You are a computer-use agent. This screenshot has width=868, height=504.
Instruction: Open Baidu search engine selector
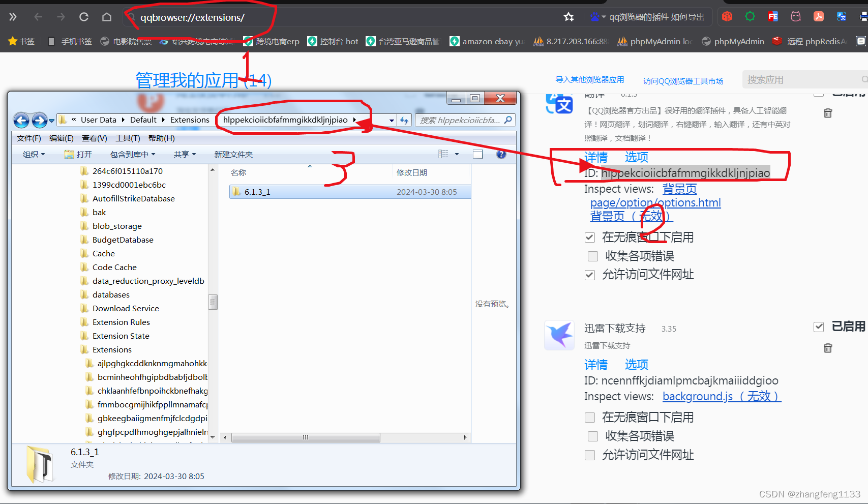pos(597,17)
